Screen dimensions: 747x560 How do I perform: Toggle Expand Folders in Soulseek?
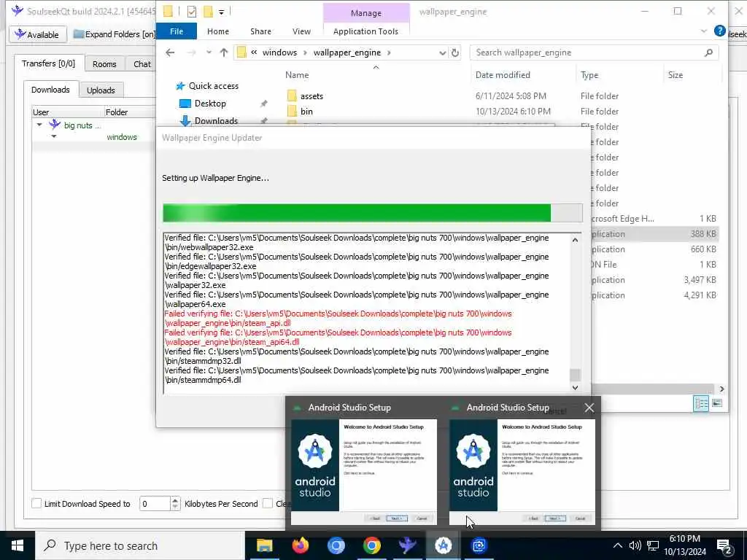tap(115, 34)
